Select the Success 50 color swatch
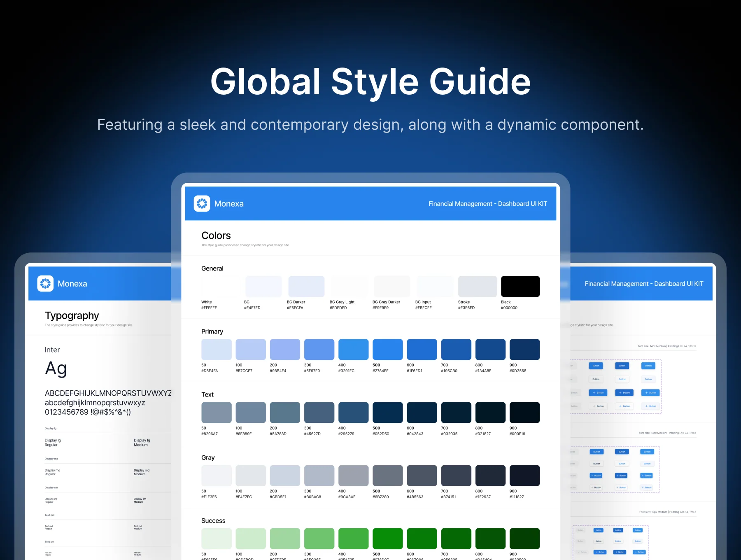Image resolution: width=741 pixels, height=560 pixels. click(217, 539)
